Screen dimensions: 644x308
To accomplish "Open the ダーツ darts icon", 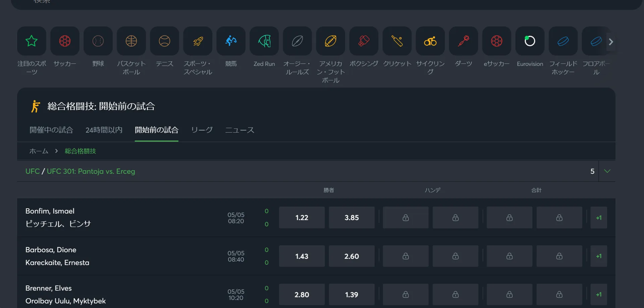I will coord(463,41).
